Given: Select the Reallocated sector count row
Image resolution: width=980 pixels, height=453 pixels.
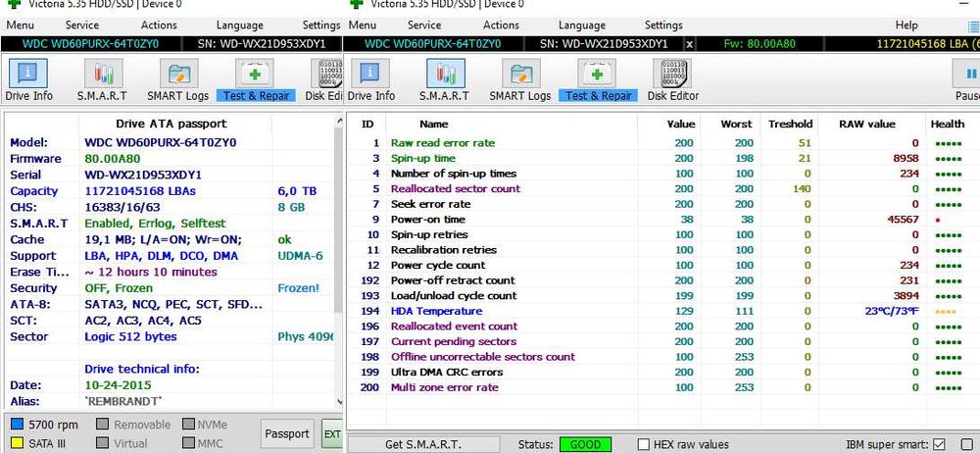Looking at the screenshot, I should 661,188.
